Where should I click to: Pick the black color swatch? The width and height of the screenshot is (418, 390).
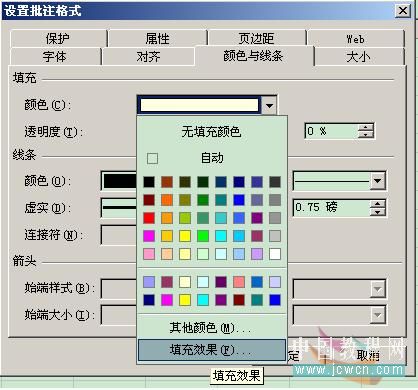pyautogui.click(x=149, y=182)
